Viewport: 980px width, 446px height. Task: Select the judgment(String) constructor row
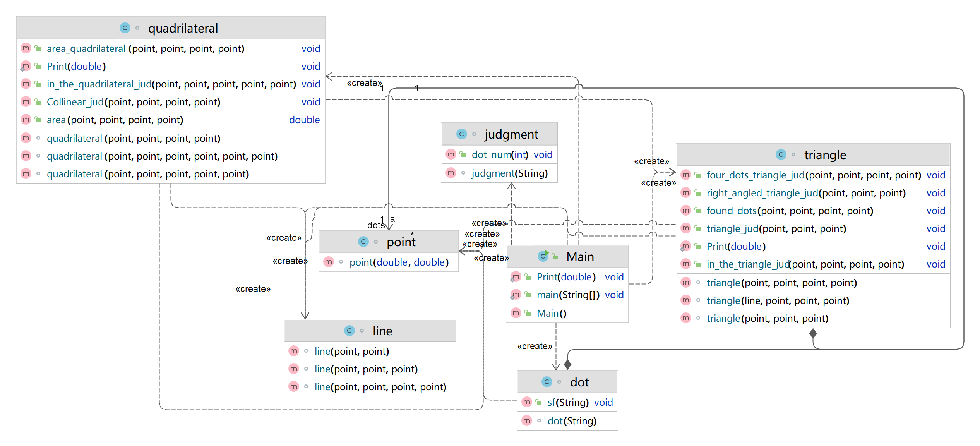click(509, 173)
